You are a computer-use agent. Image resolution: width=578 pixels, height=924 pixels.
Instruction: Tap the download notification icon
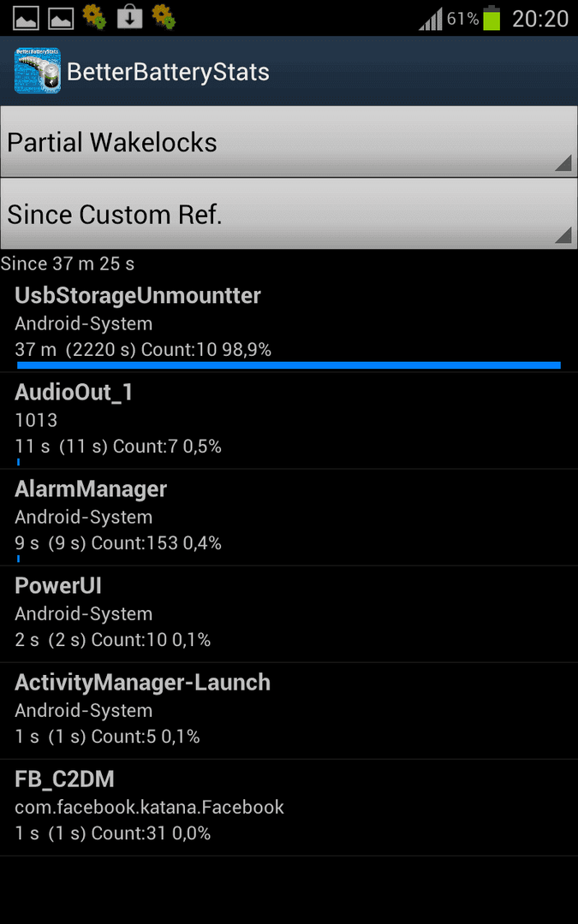point(130,18)
